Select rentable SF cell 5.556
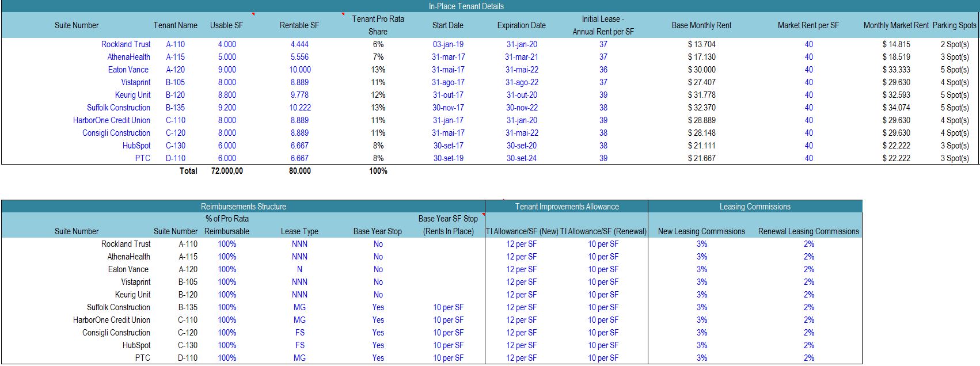 coord(299,57)
